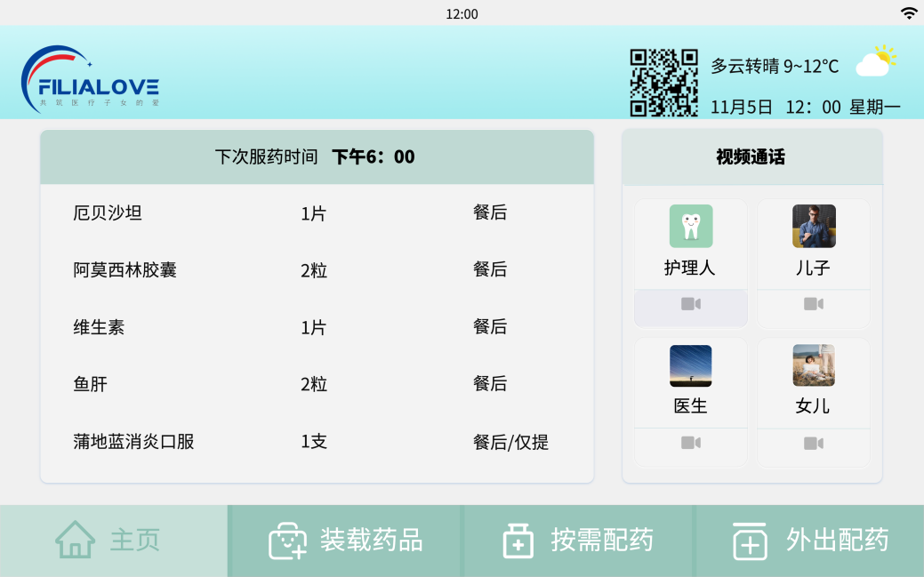Click the cloudy-sun weather icon
This screenshot has height=577, width=924.
click(875, 61)
